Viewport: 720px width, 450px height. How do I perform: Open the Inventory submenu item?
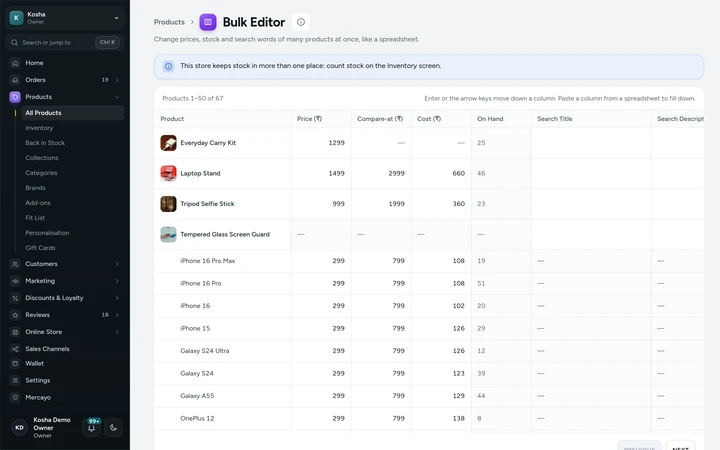pyautogui.click(x=73, y=128)
